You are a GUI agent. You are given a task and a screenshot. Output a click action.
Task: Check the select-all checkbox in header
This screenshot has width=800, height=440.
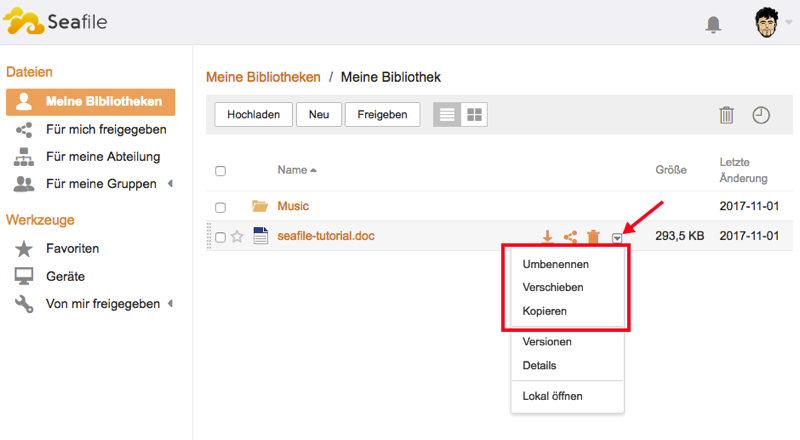220,171
